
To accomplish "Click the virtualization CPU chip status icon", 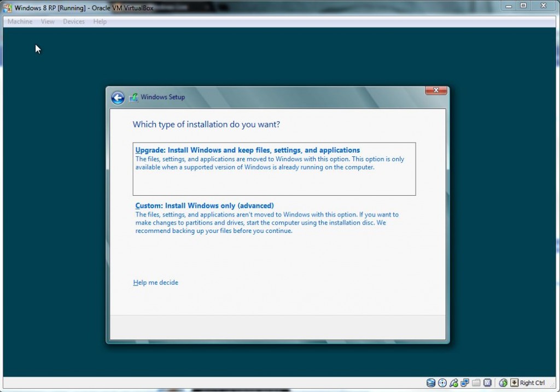I will [x=487, y=383].
